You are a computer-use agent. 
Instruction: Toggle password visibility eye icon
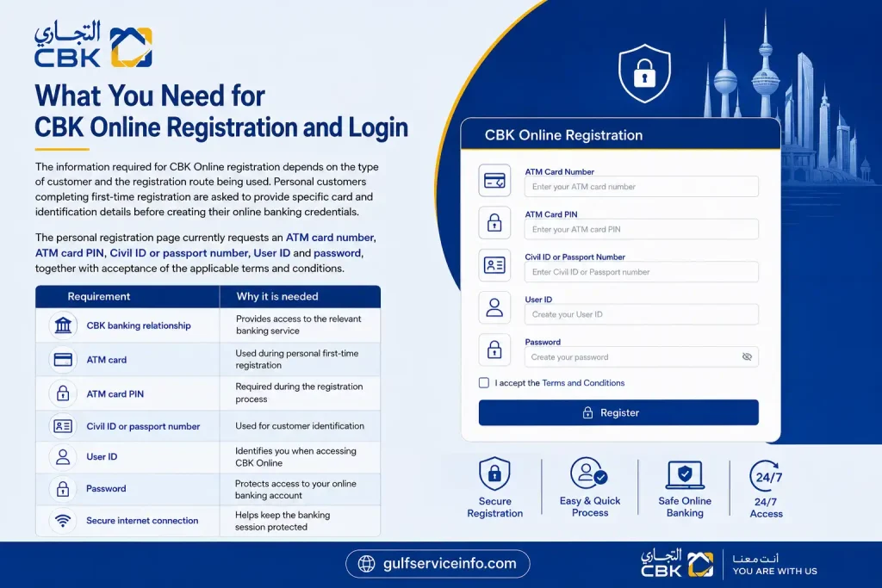(x=747, y=357)
